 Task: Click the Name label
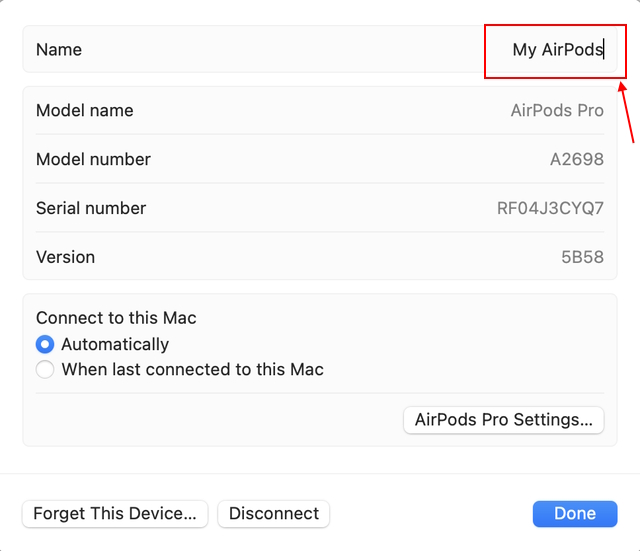pyautogui.click(x=59, y=50)
